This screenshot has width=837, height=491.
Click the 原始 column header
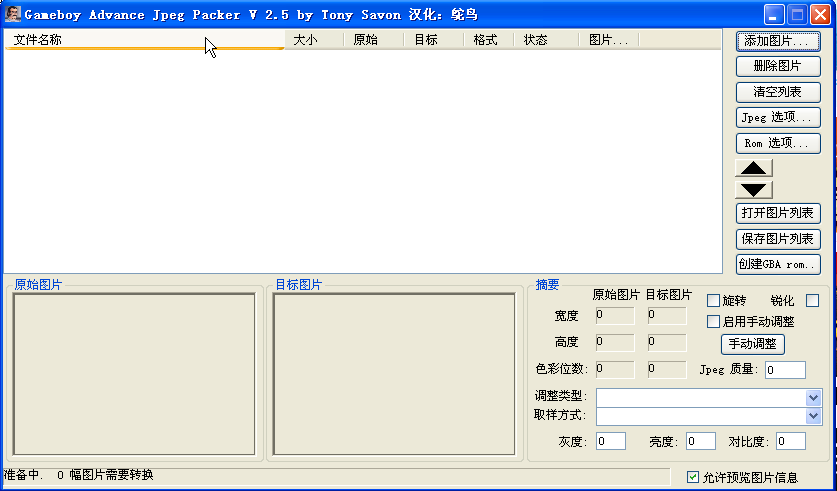374,40
